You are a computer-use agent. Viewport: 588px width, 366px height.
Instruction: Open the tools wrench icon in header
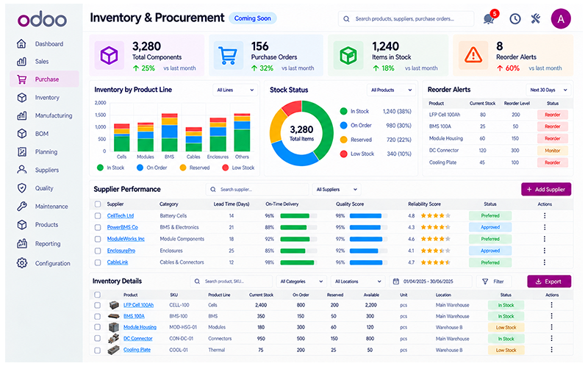point(536,19)
